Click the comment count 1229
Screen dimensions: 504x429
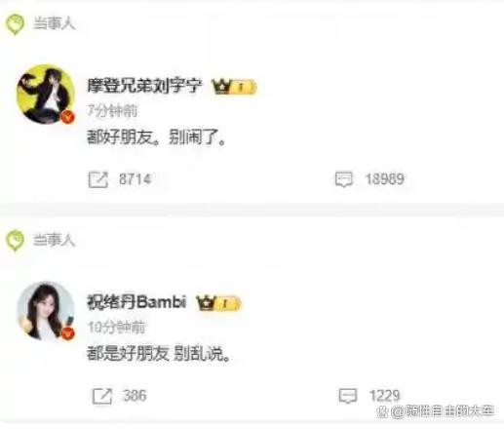[x=385, y=396]
